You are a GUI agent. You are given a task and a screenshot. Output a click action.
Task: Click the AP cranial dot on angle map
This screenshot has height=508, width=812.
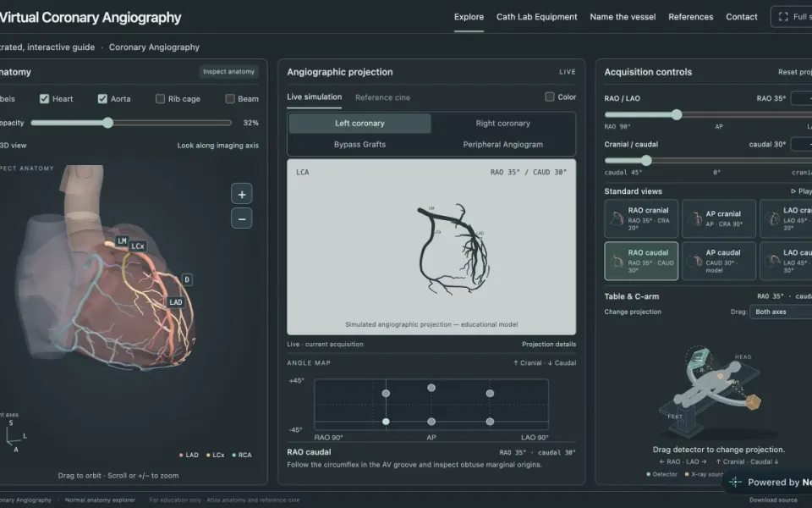[431, 388]
